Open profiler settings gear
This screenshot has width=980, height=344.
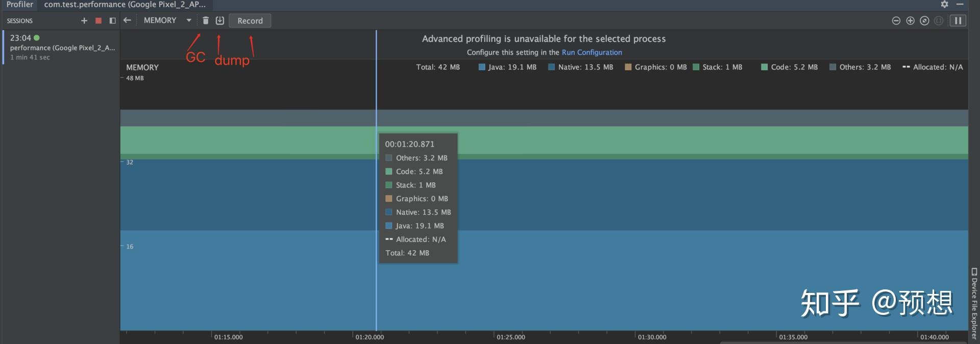click(945, 5)
